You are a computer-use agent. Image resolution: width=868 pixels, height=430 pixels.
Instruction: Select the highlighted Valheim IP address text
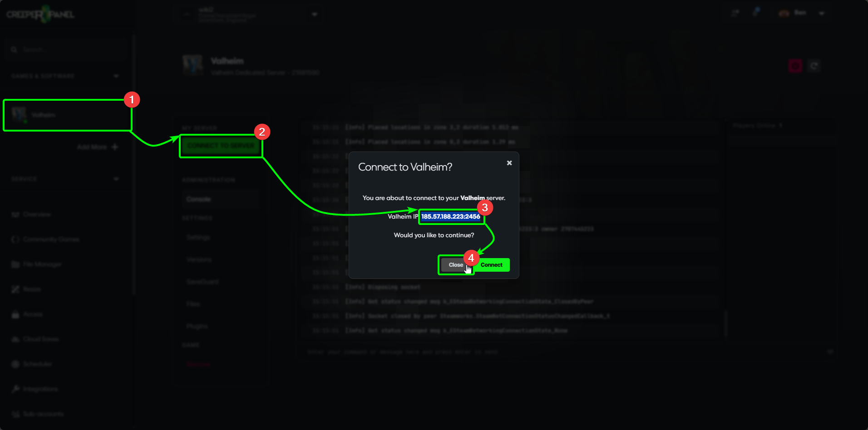tap(450, 216)
